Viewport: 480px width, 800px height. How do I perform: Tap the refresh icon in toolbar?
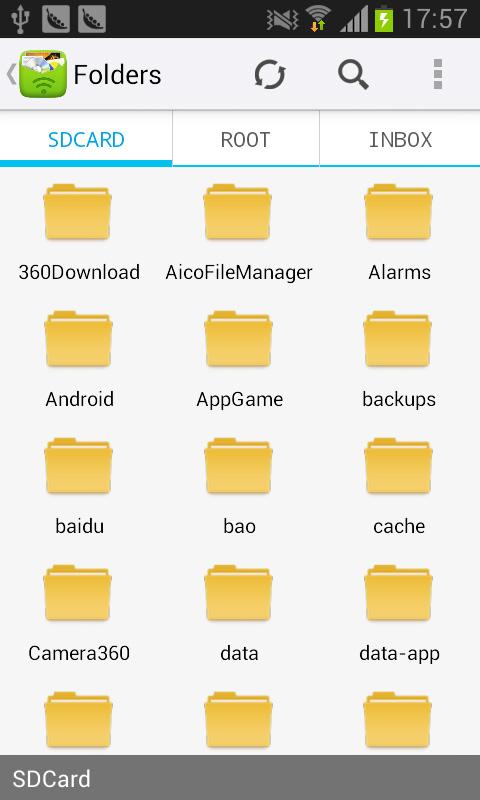point(270,74)
